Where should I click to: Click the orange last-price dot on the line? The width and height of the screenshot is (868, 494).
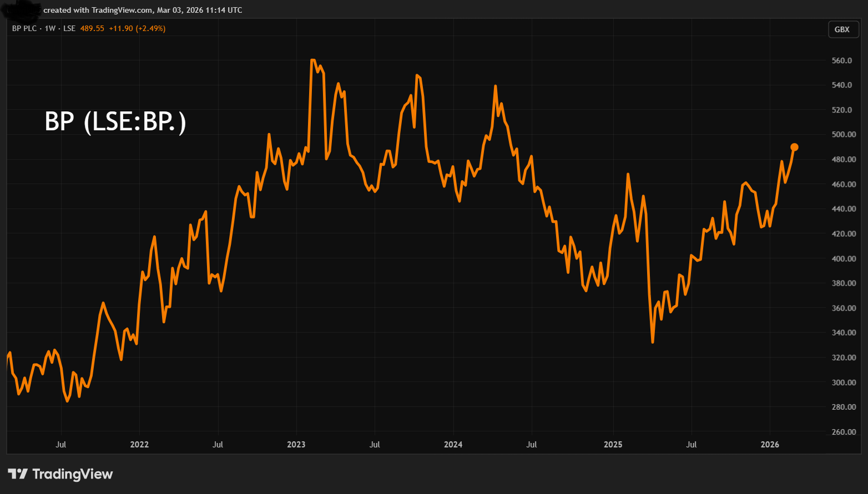[x=794, y=147]
